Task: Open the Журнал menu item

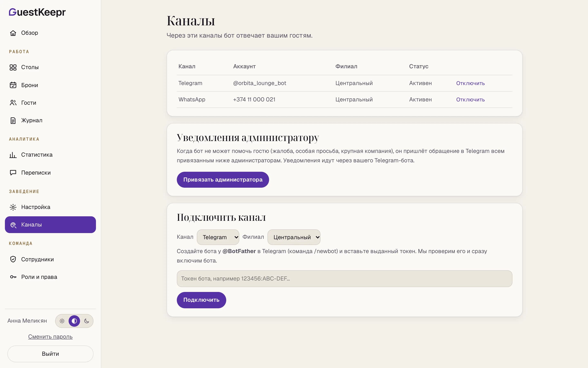Action: click(x=50, y=120)
